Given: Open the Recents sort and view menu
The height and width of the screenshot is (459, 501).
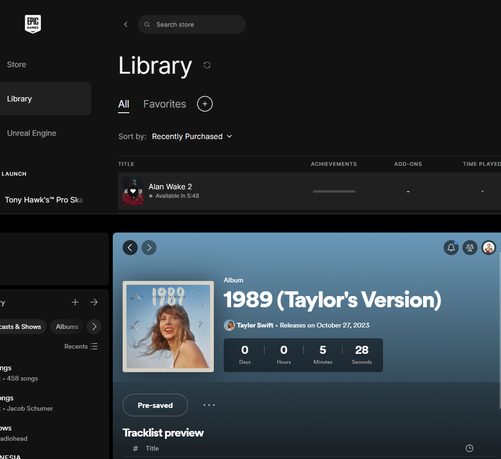Looking at the screenshot, I should [x=81, y=347].
